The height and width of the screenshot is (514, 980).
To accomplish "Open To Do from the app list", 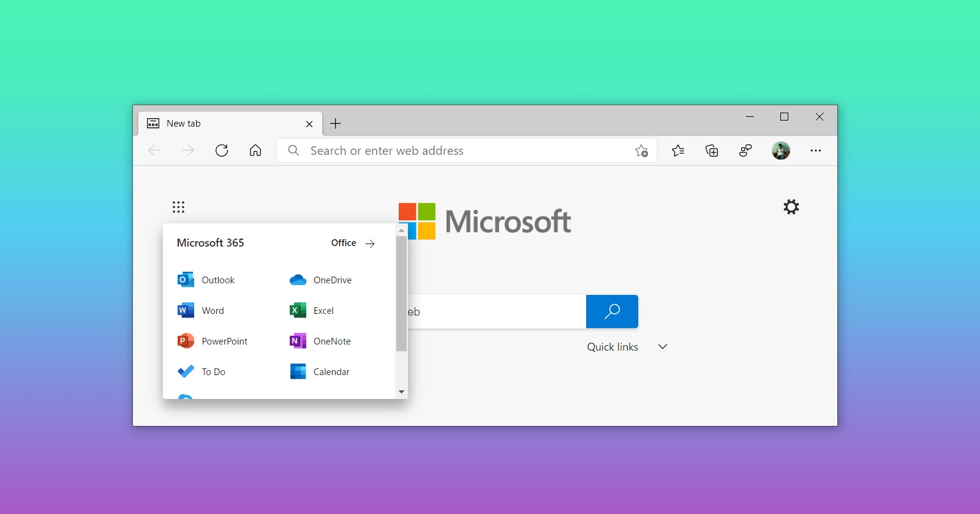I will pos(201,371).
